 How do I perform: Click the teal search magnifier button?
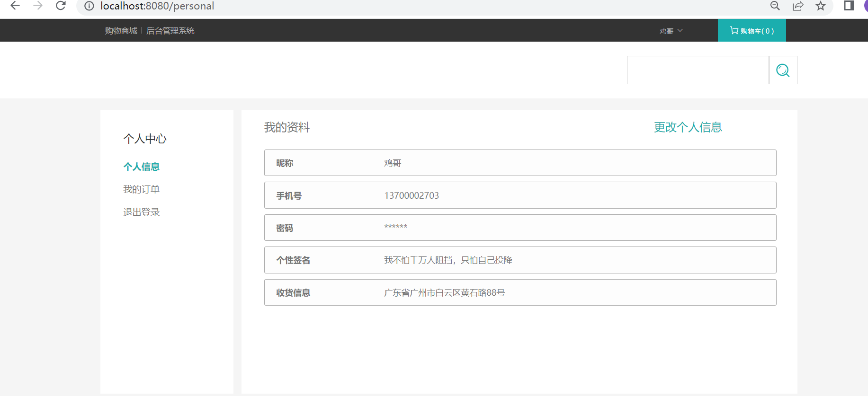click(783, 70)
